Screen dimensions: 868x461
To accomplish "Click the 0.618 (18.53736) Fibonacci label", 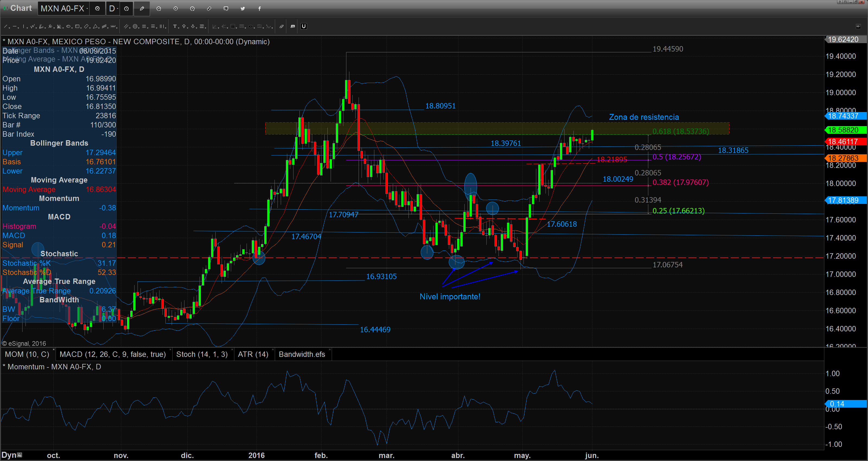I will 681,132.
